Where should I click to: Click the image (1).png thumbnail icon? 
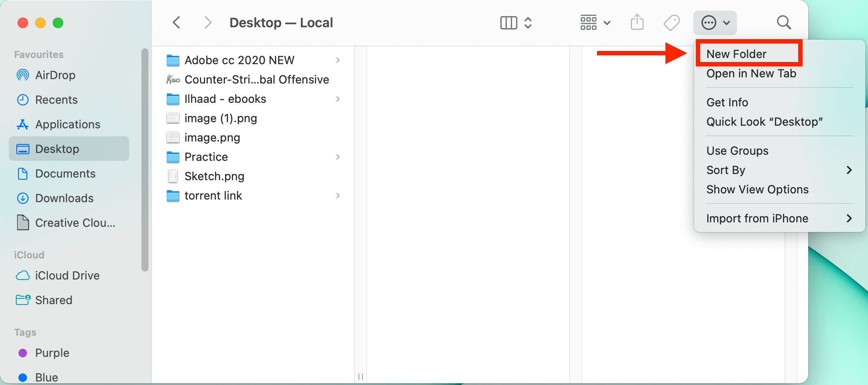coord(173,118)
